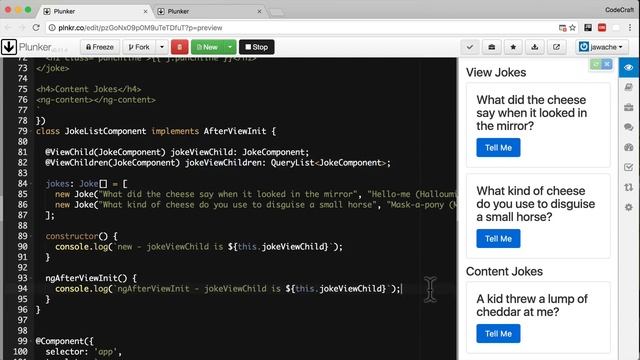Click the red browser extension icon

click(602, 28)
